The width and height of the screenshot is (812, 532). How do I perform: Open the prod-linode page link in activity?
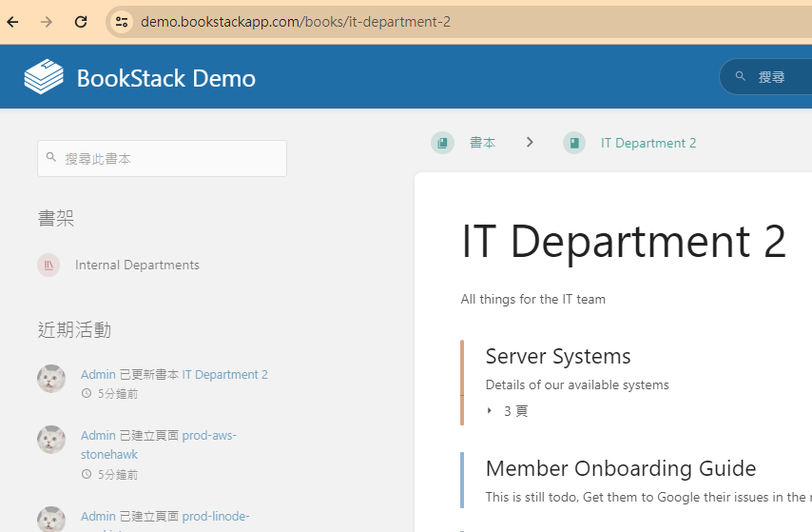point(216,517)
